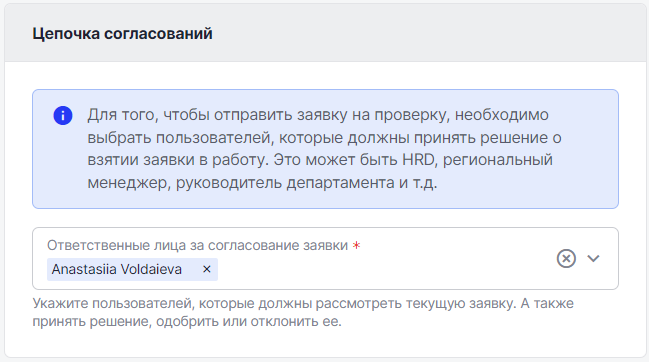Click the Ответственные лица за согласование заявки label

point(197,245)
